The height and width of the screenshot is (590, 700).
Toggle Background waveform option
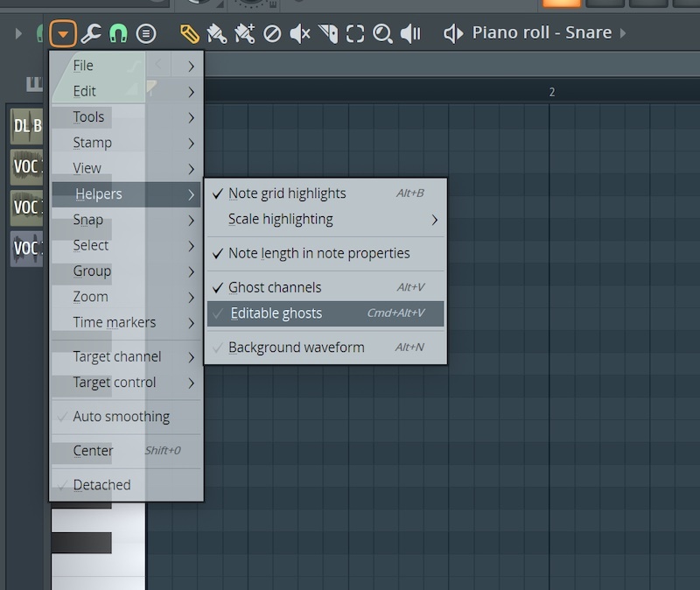[x=296, y=348]
